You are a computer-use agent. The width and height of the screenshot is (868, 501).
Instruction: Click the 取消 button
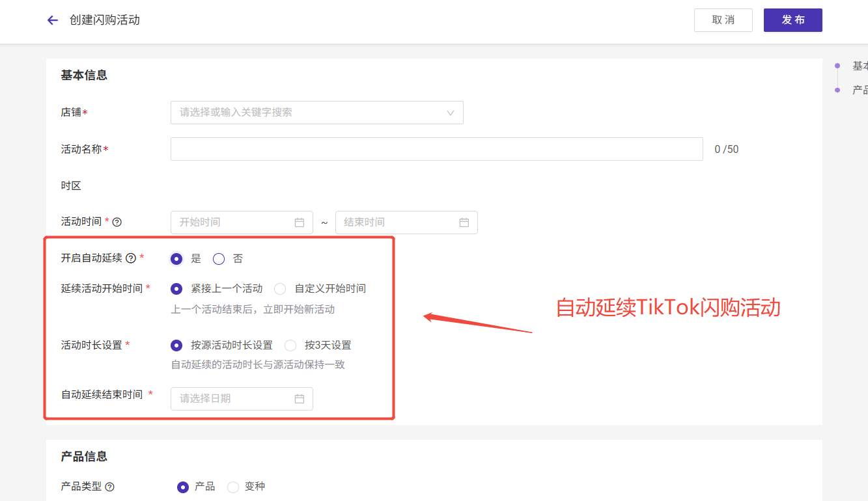pos(723,20)
